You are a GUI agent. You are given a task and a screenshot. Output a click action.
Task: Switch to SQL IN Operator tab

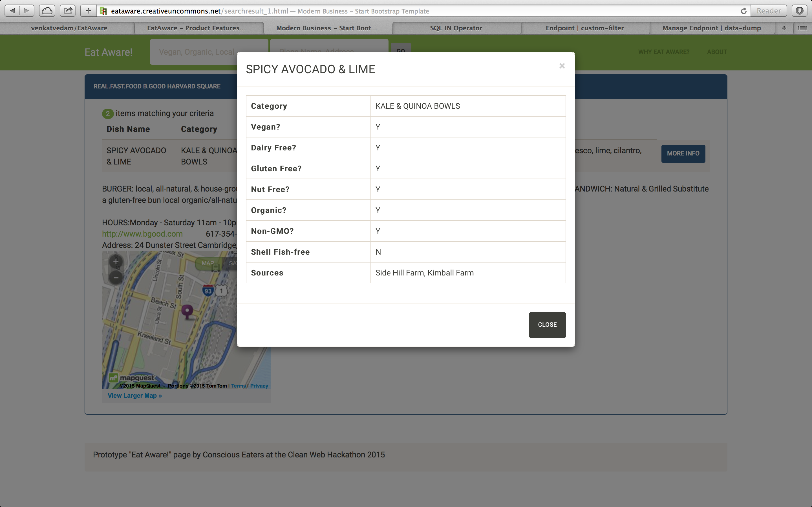click(x=456, y=28)
